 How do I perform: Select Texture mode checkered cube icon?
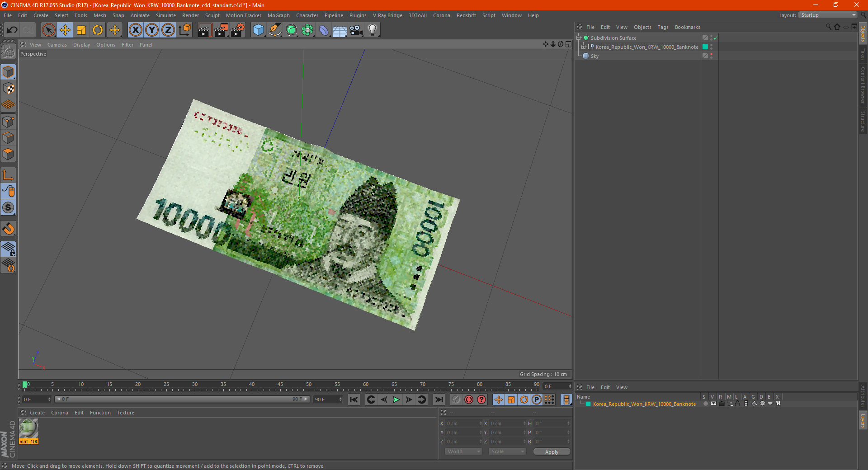point(8,89)
